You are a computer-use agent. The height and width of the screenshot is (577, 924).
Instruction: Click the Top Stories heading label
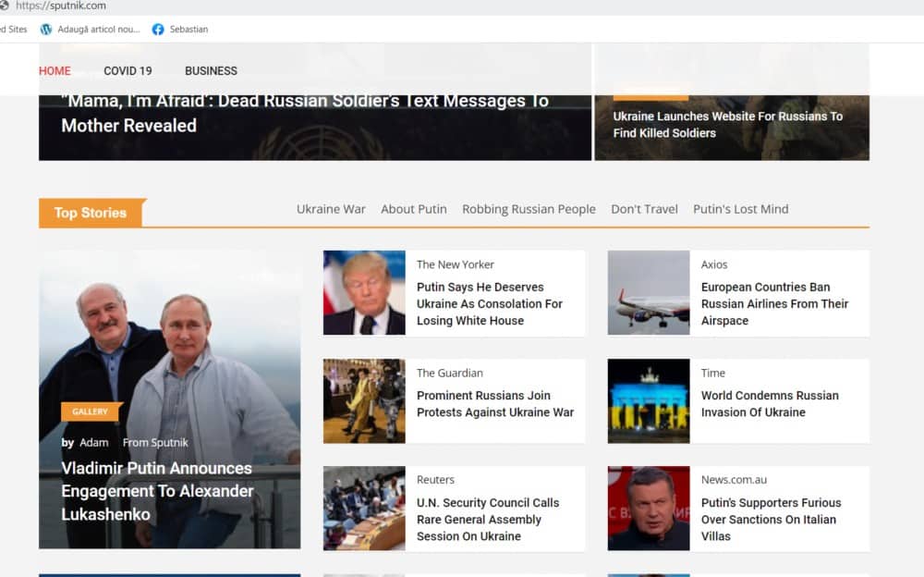91,213
